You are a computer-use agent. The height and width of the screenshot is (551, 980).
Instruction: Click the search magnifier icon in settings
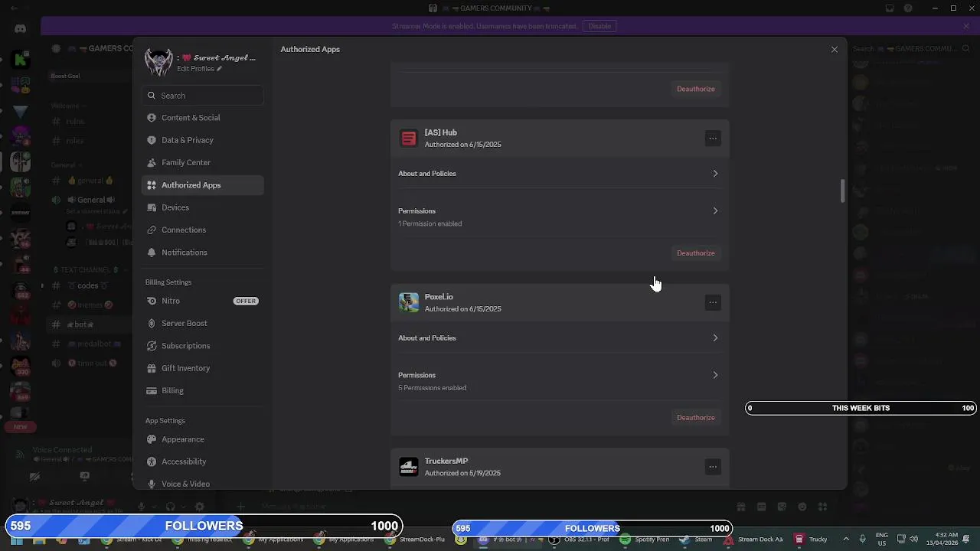coord(152,96)
